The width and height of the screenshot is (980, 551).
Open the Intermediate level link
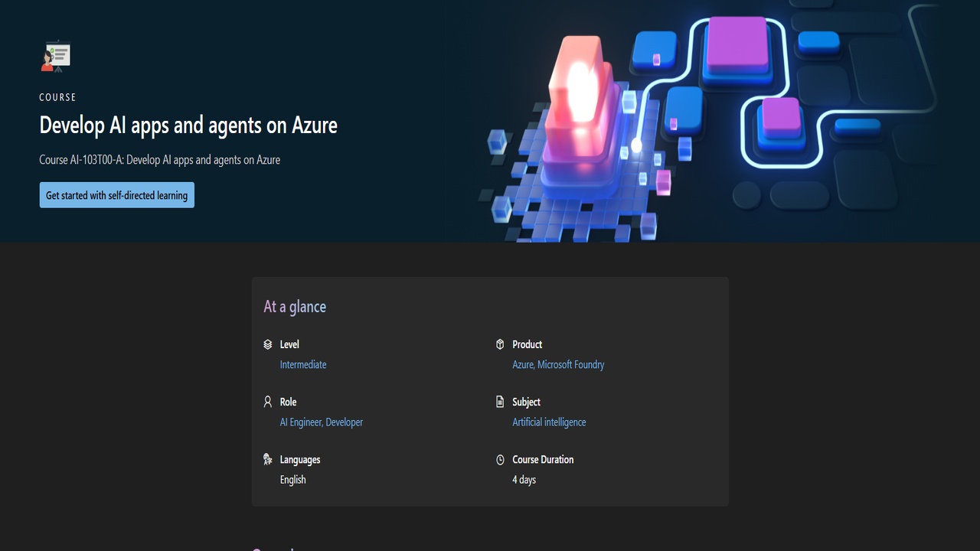(x=303, y=364)
